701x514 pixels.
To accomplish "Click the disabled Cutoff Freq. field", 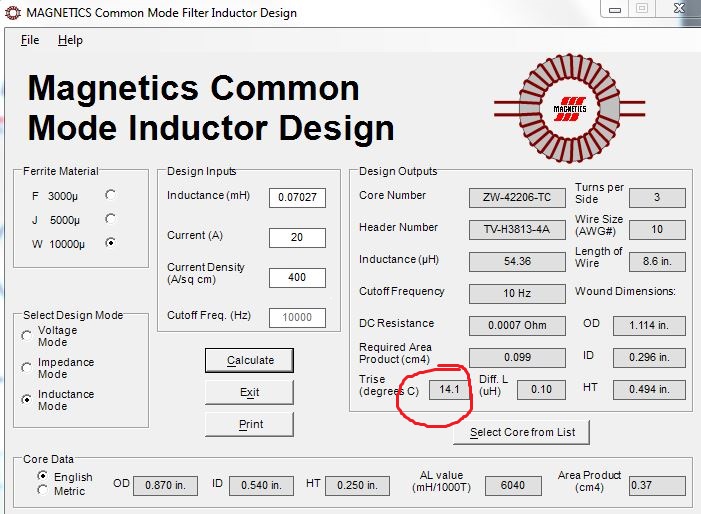I will pyautogui.click(x=297, y=317).
